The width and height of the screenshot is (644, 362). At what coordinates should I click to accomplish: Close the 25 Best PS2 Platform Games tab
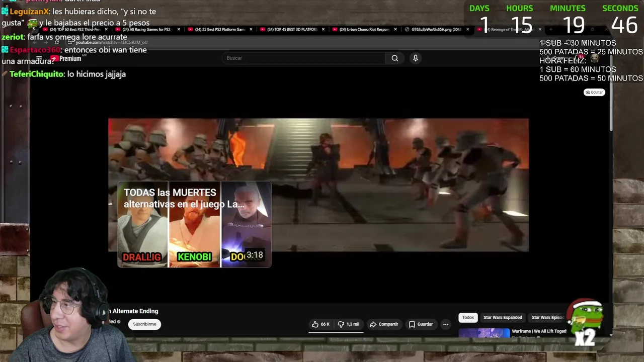click(251, 30)
